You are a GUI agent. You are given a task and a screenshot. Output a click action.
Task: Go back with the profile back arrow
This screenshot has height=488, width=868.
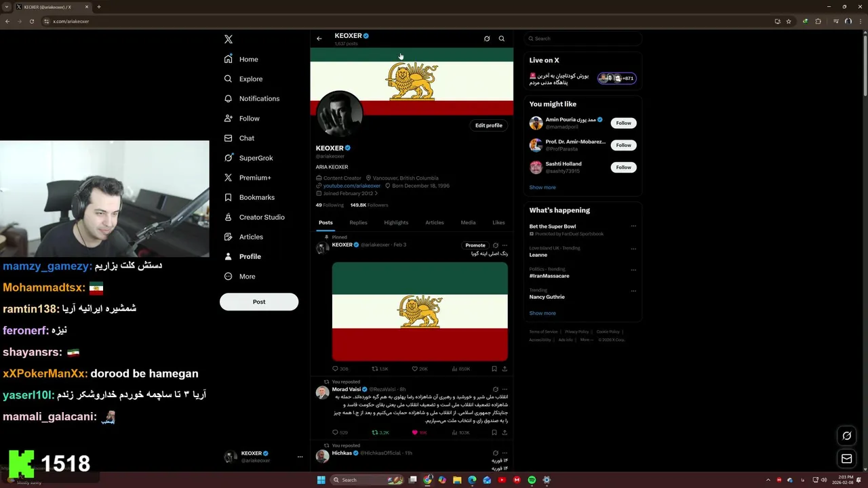click(319, 39)
